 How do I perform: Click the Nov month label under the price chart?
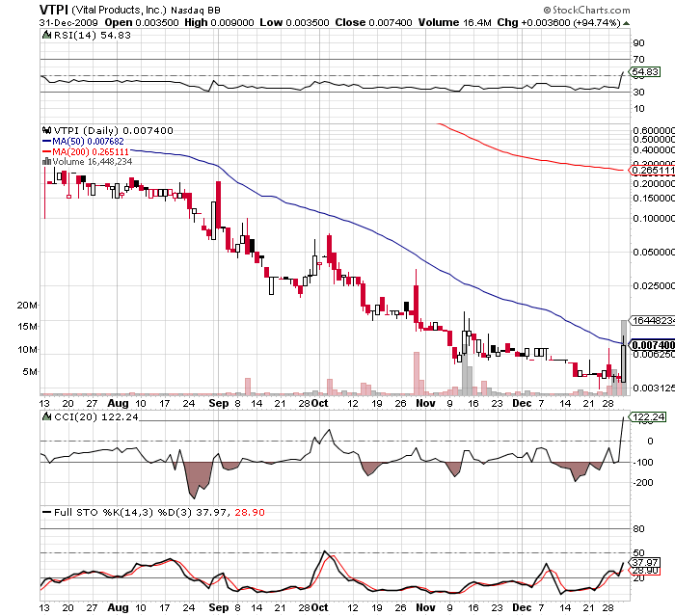426,403
